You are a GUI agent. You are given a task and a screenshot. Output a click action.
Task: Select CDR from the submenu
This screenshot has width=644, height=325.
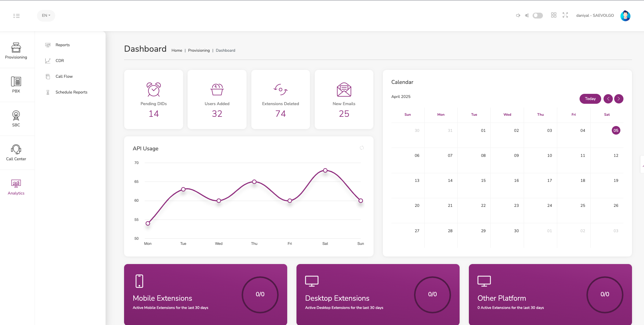click(60, 61)
